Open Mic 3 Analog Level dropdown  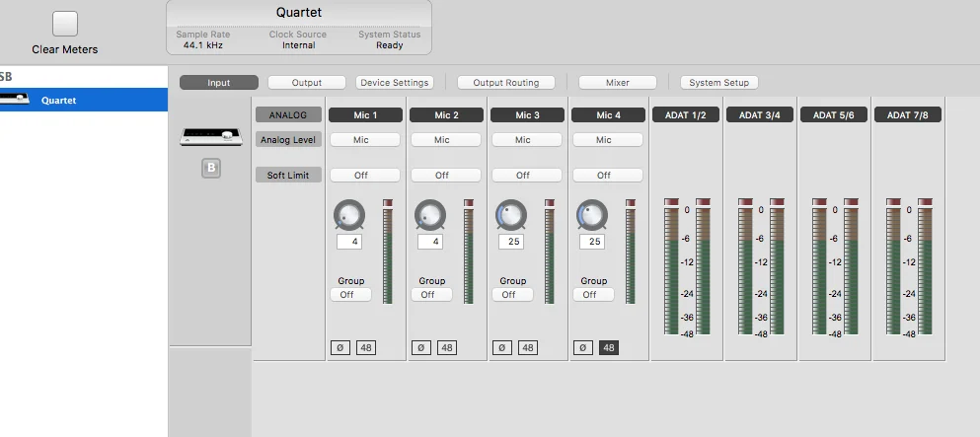tap(527, 140)
